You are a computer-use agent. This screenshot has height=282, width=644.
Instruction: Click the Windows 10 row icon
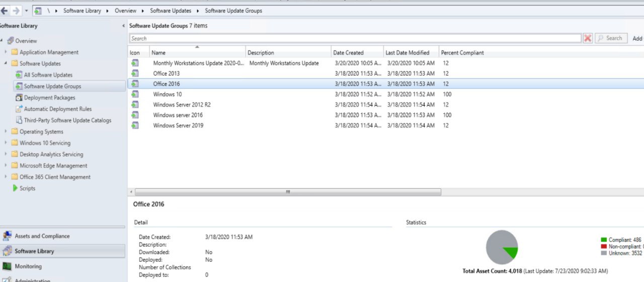pyautogui.click(x=134, y=94)
